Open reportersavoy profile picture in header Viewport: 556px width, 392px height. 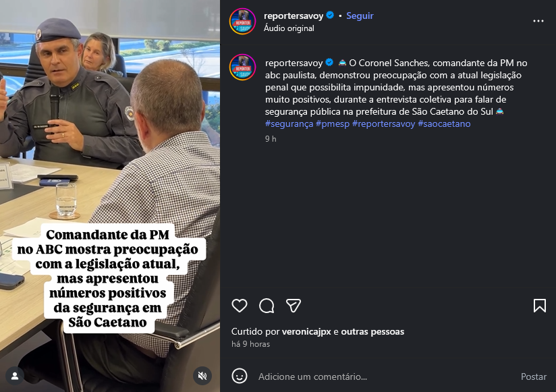242,22
